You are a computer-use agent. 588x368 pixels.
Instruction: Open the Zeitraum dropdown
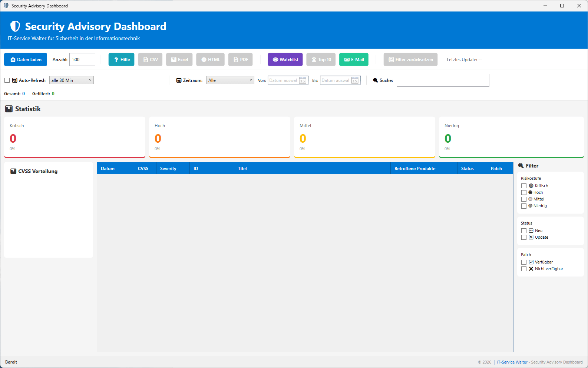click(x=230, y=80)
